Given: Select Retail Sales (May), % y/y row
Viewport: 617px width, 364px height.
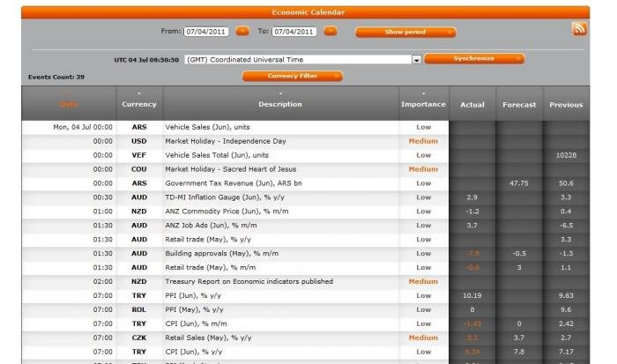Looking at the screenshot, I should click(306, 338).
